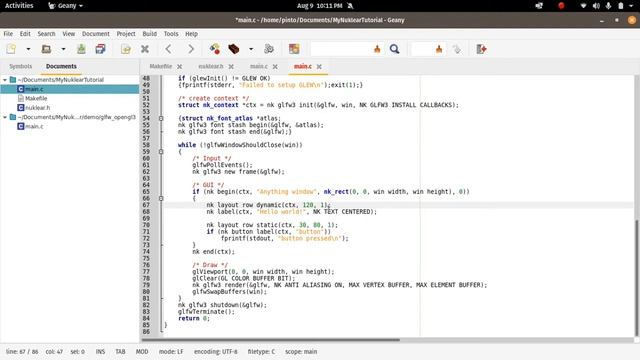This screenshot has height=360, width=640.
Task: Click 'filetype: C' in the status bar
Action: pyautogui.click(x=261, y=351)
